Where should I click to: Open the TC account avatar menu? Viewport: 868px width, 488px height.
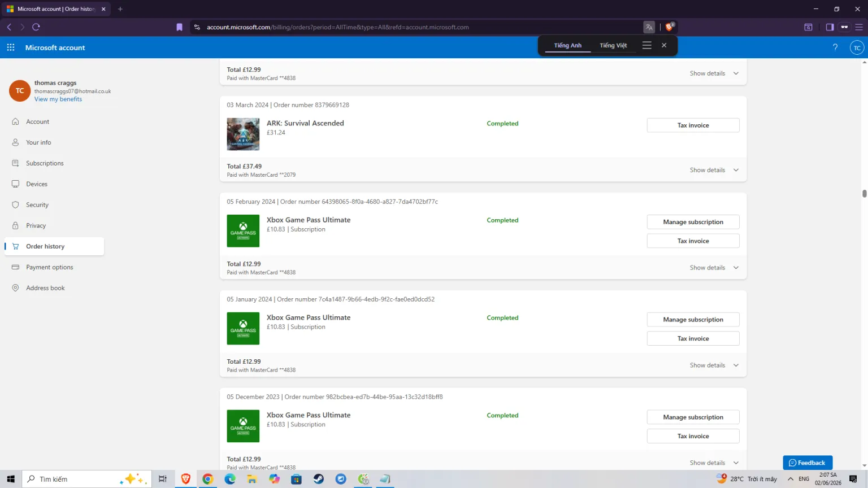[857, 47]
